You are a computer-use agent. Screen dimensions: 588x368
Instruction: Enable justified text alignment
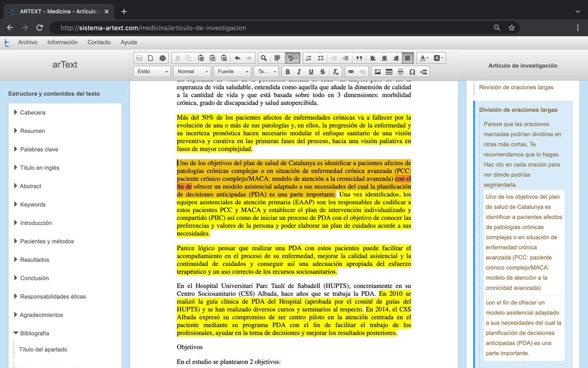(407, 57)
